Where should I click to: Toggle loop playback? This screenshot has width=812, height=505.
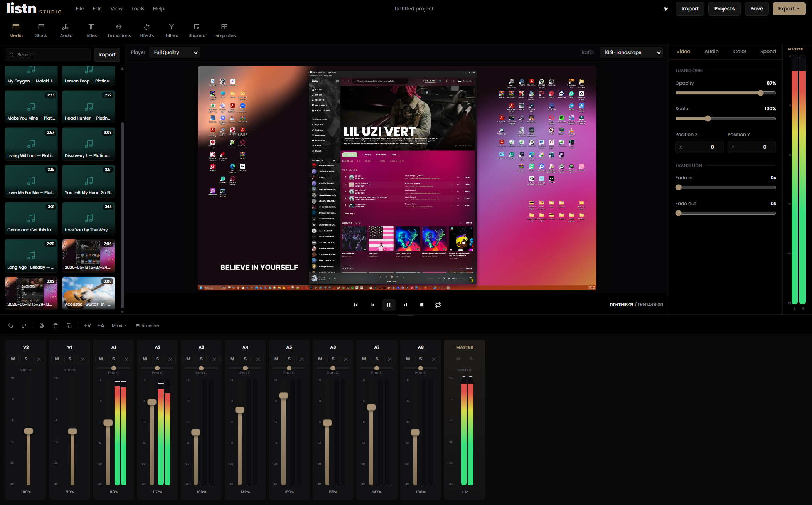(x=438, y=305)
